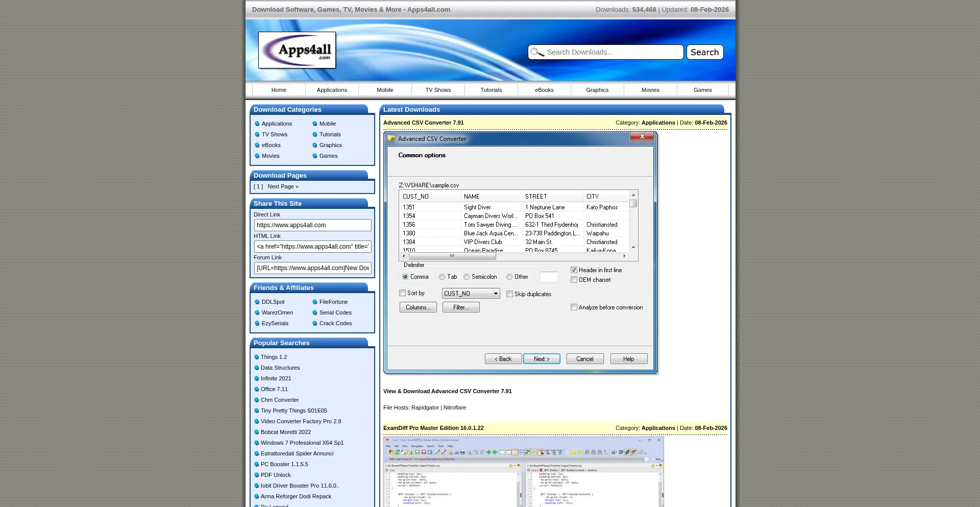Open TV Shows under Download Categories
The width and height of the screenshot is (980, 507).
point(275,134)
